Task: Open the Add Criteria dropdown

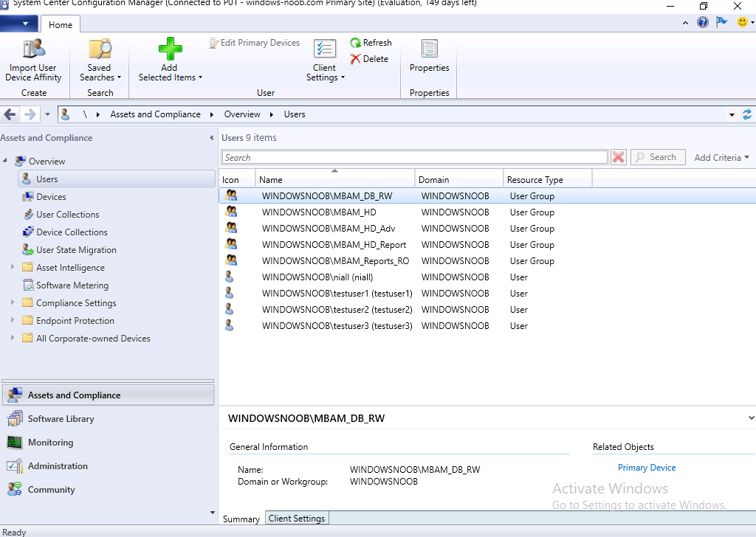Action: [x=721, y=158]
